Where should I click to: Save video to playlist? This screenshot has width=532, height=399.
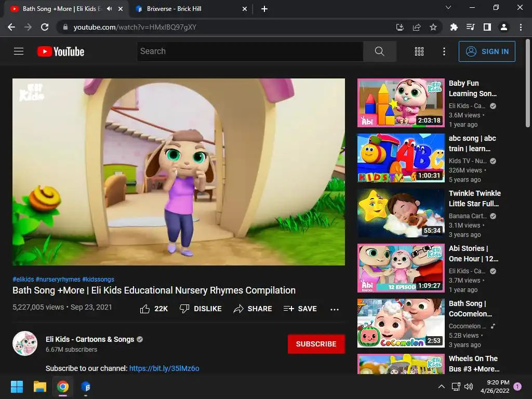coord(300,309)
